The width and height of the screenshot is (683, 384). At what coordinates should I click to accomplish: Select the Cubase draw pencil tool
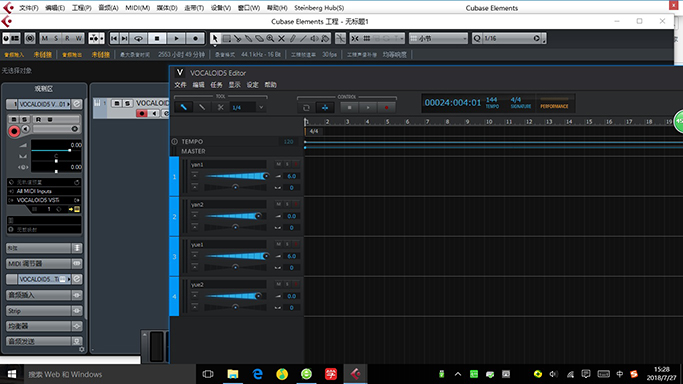(292, 39)
